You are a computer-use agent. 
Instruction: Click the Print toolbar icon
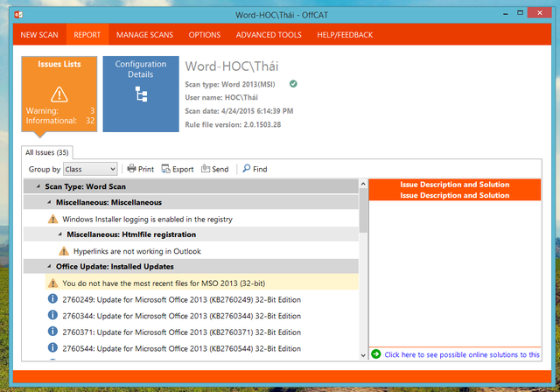pos(131,169)
